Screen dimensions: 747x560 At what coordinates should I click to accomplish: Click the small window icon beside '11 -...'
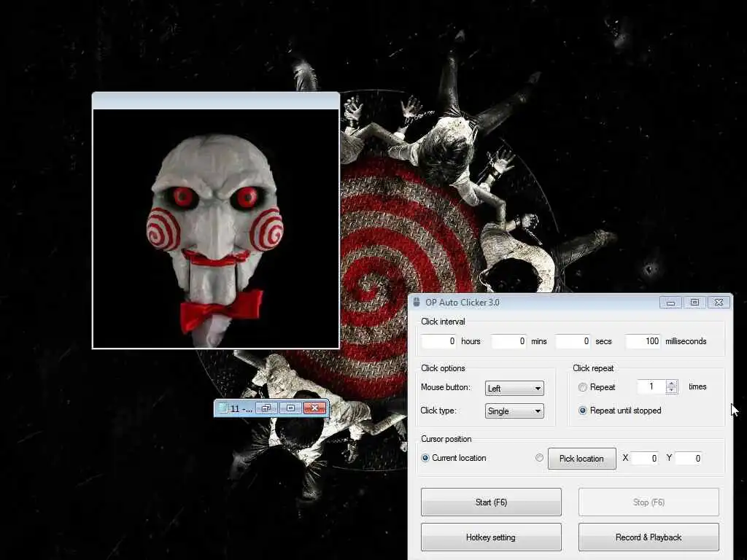223,408
